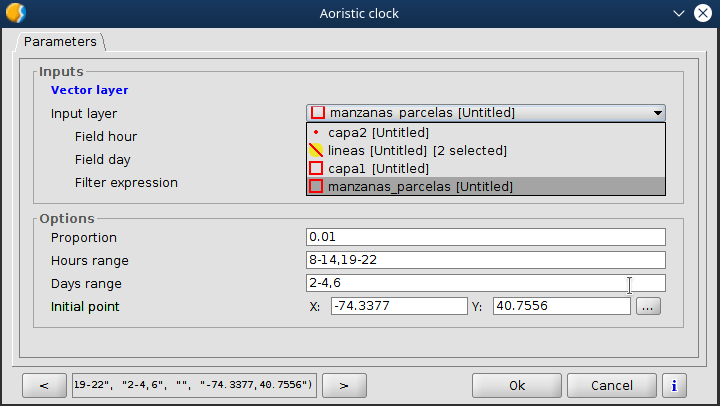Click the gvSIG application logo icon
Screen dimensions: 720x406
pos(16,13)
